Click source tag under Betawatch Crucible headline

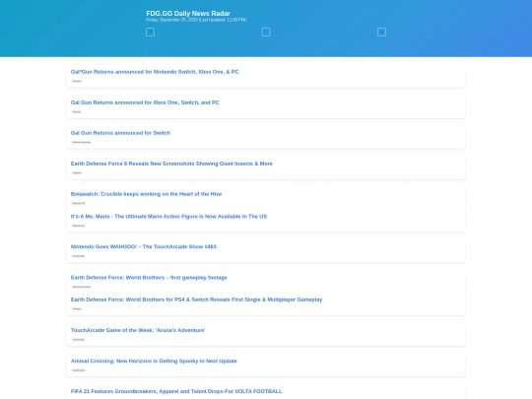tap(79, 203)
